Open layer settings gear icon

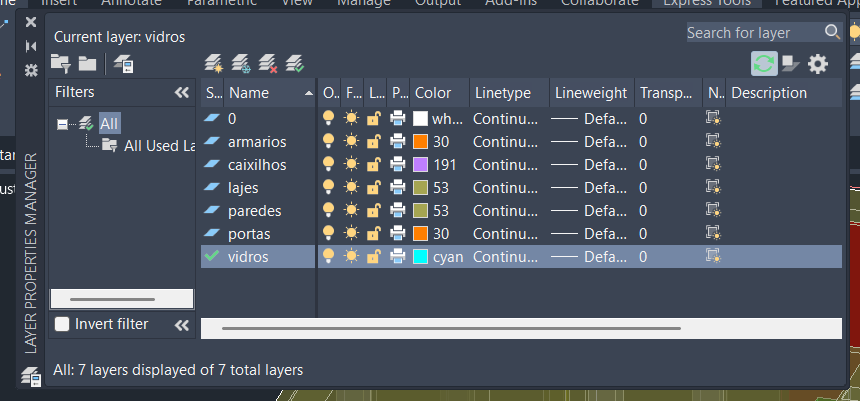pyautogui.click(x=818, y=64)
